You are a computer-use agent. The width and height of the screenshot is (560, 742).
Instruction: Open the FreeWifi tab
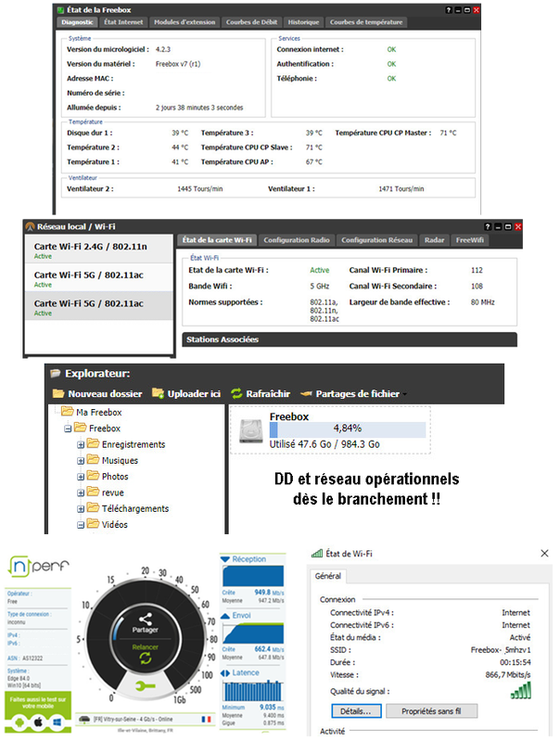(x=470, y=240)
